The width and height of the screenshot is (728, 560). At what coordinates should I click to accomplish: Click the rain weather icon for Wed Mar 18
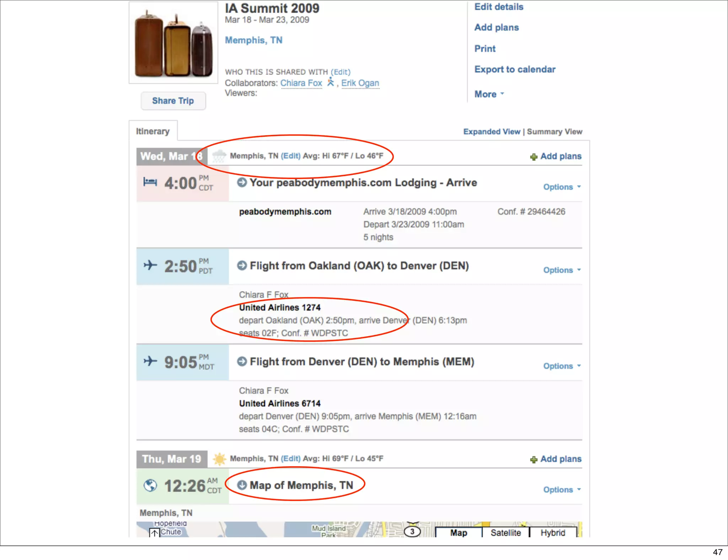pyautogui.click(x=219, y=156)
